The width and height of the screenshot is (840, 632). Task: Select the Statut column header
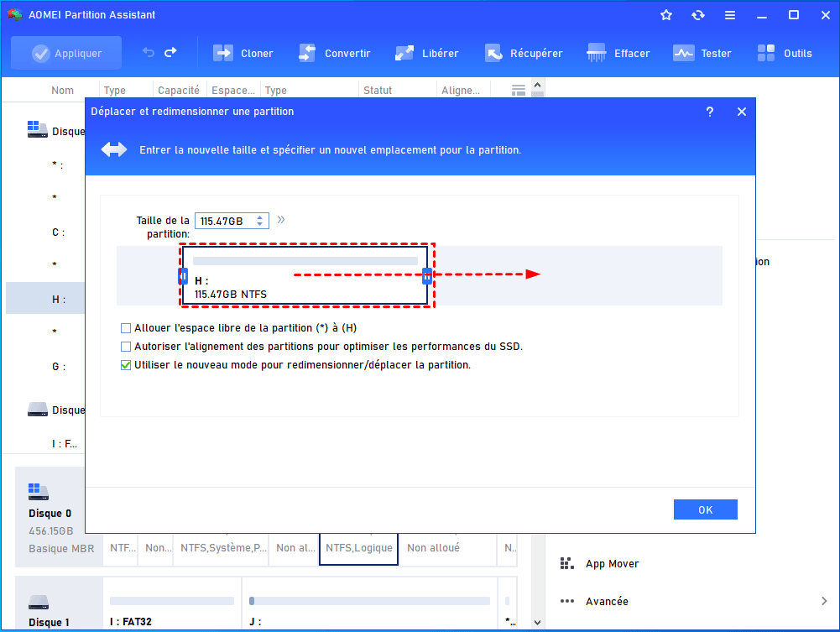pyautogui.click(x=378, y=90)
